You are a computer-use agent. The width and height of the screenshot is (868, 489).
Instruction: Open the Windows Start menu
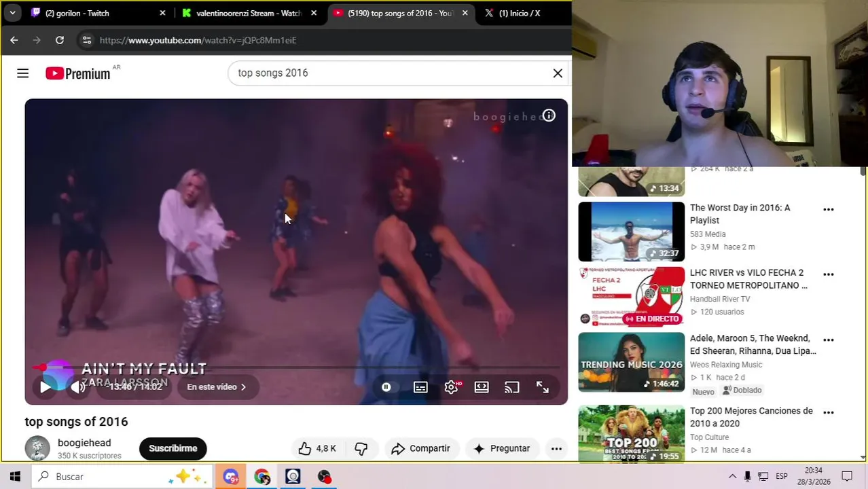(x=15, y=477)
